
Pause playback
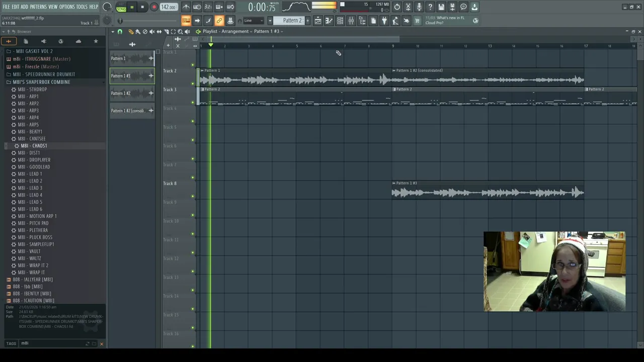pos(132,7)
